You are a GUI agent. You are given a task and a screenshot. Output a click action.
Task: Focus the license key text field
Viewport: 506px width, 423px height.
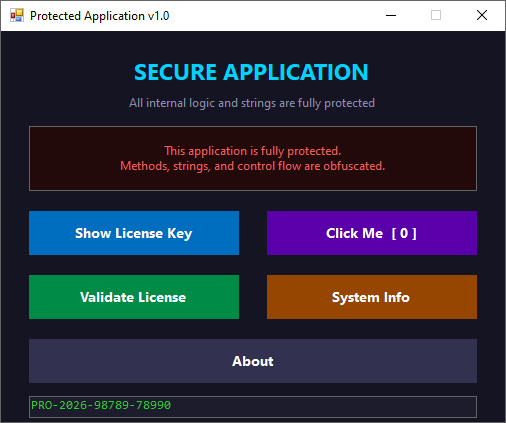pos(253,407)
